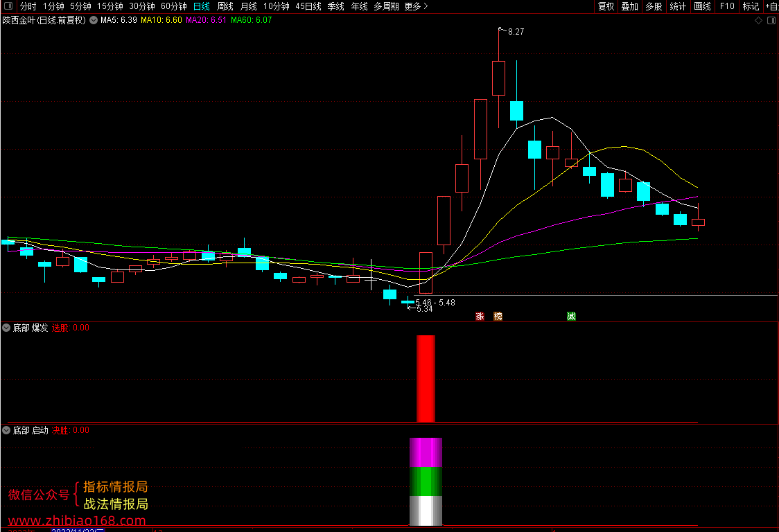Viewport: 779px width, 532px height.
Task: Click the MA20: 6.51 label
Action: pos(206,20)
